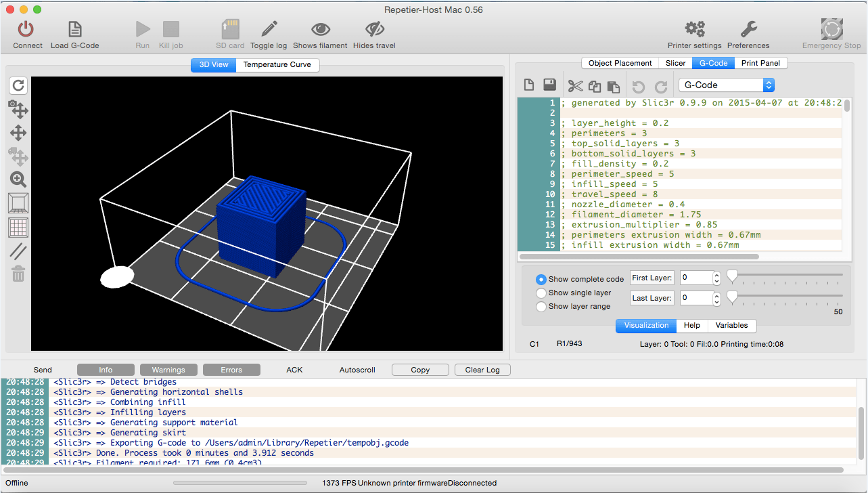
Task: Click the First Layer number field
Action: click(x=696, y=278)
